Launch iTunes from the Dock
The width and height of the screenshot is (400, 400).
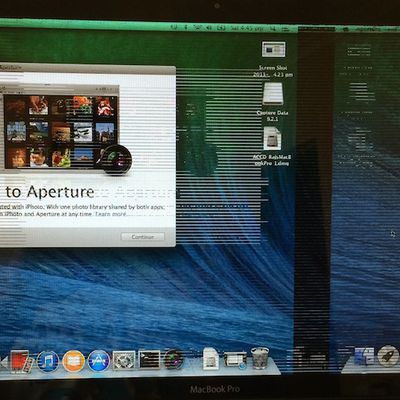point(48,361)
